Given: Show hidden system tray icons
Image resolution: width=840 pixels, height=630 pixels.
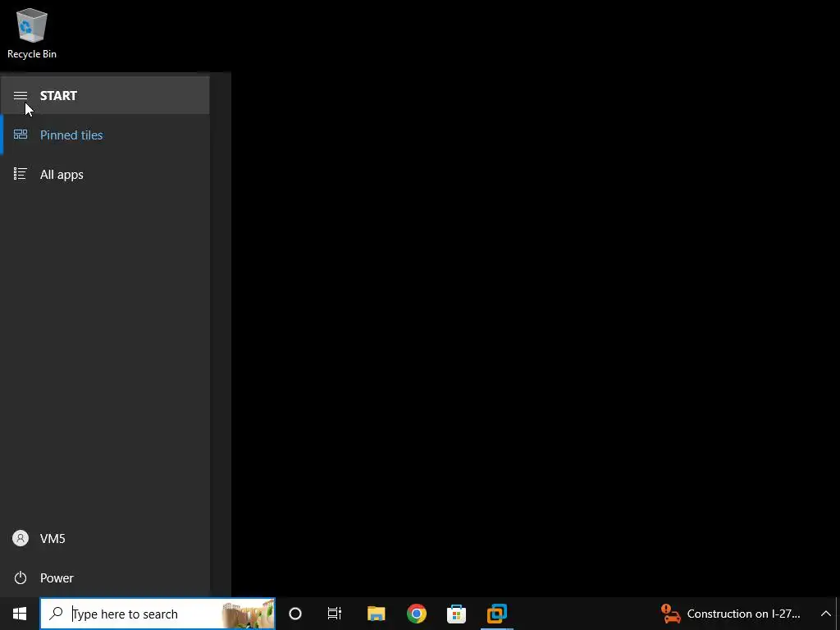Looking at the screenshot, I should (825, 614).
